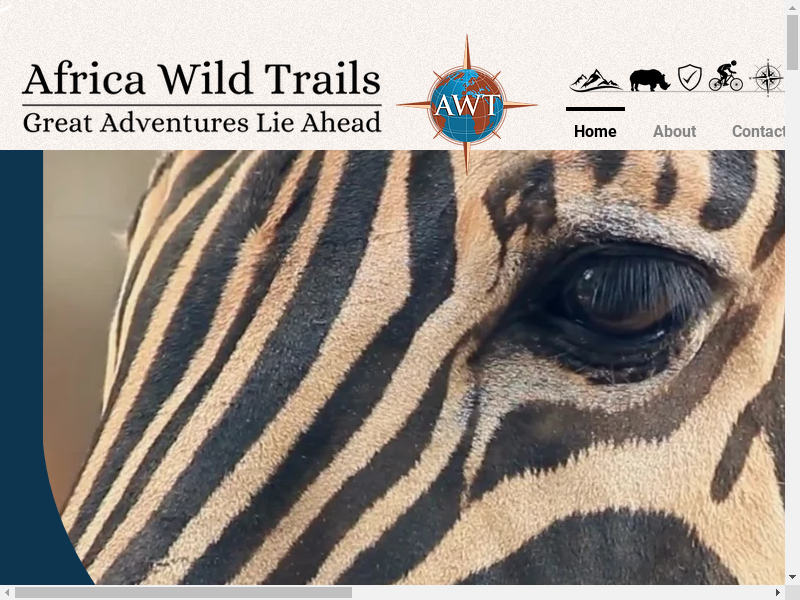Click the Great Adventures Lie Ahead tagline
The height and width of the screenshot is (600, 800).
click(x=202, y=122)
